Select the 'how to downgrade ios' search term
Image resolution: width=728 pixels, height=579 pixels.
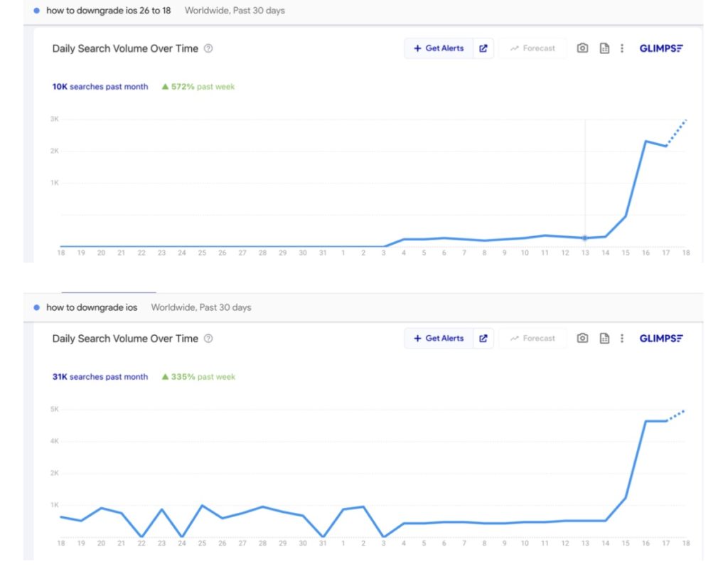point(91,307)
